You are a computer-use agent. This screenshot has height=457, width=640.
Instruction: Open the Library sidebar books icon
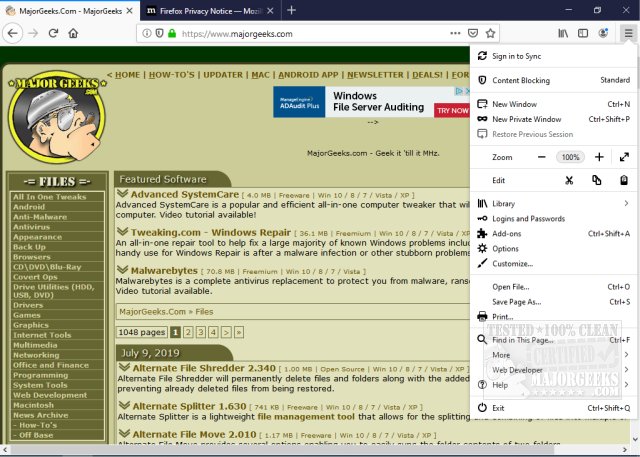click(x=563, y=33)
